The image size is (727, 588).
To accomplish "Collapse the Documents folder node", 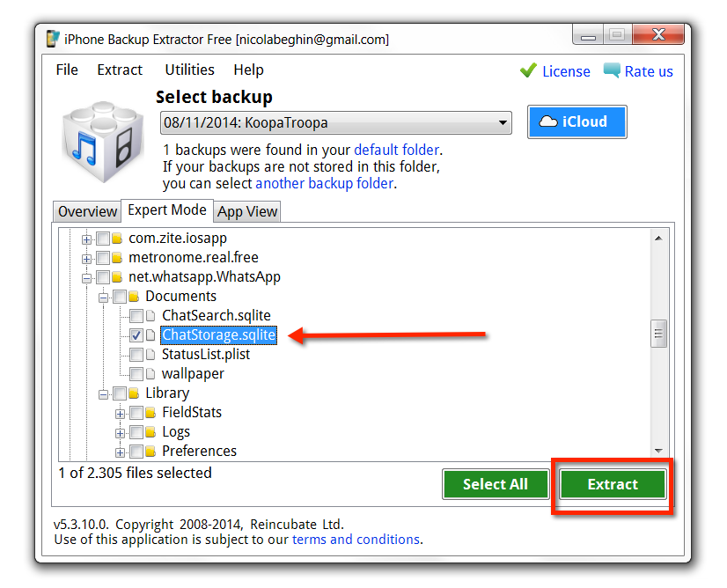I will [x=103, y=297].
